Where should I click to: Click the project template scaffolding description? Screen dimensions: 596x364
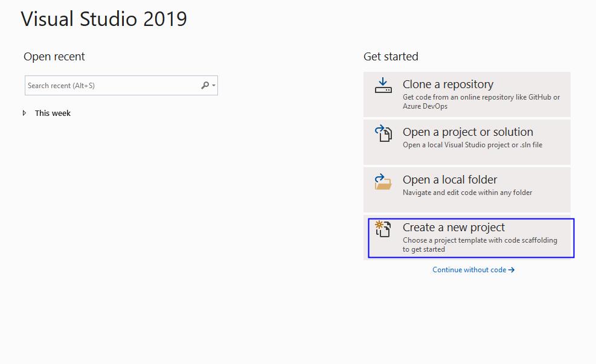479,244
